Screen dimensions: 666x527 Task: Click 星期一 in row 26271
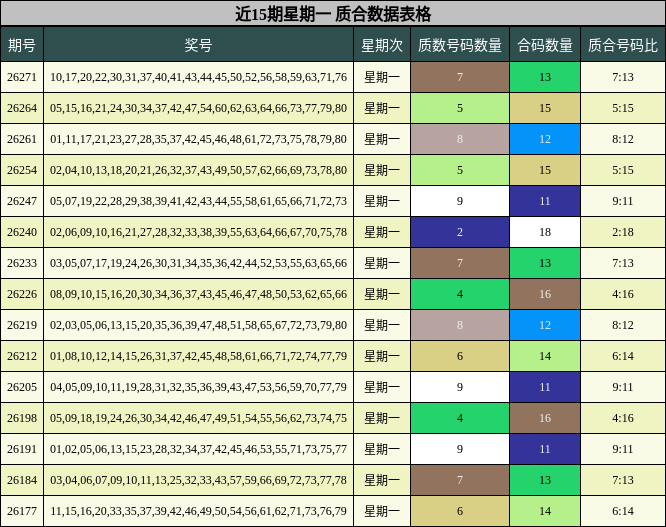tap(382, 77)
